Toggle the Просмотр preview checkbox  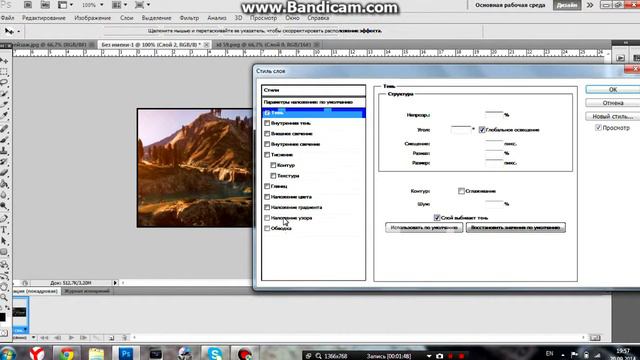pos(598,128)
